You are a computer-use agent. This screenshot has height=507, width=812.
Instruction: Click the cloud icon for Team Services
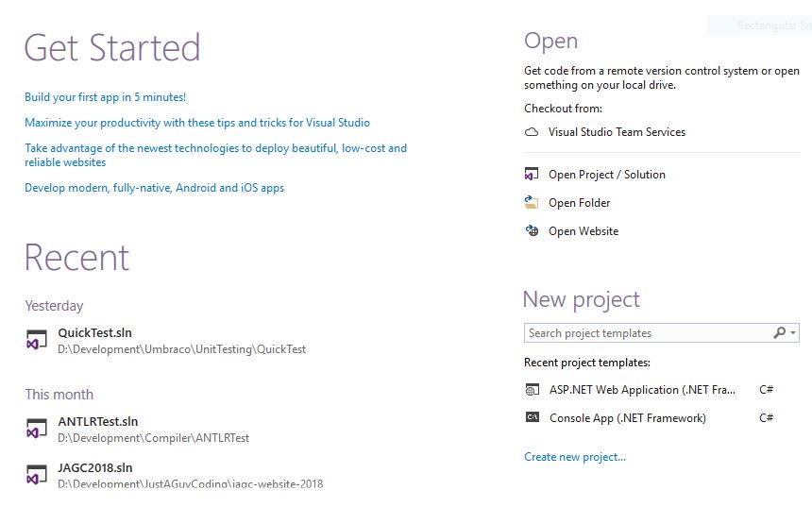pos(532,132)
